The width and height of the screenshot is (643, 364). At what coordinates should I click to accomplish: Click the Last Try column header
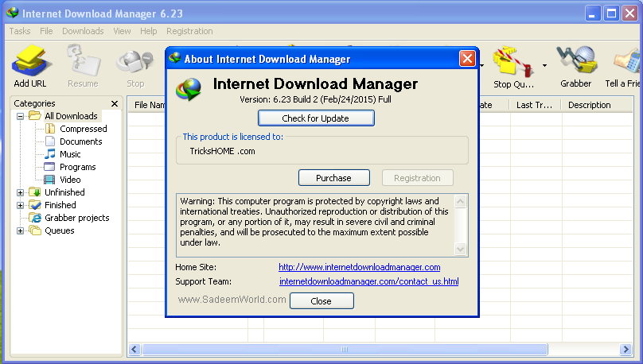point(535,105)
